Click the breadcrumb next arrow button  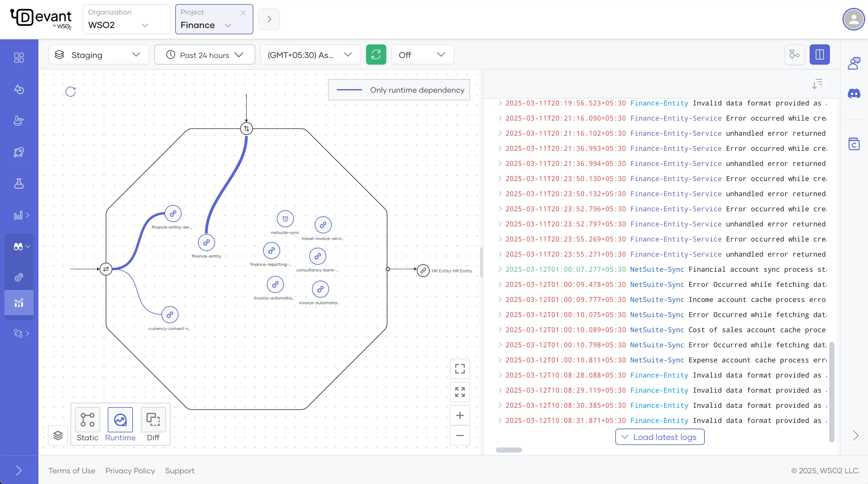click(x=269, y=19)
